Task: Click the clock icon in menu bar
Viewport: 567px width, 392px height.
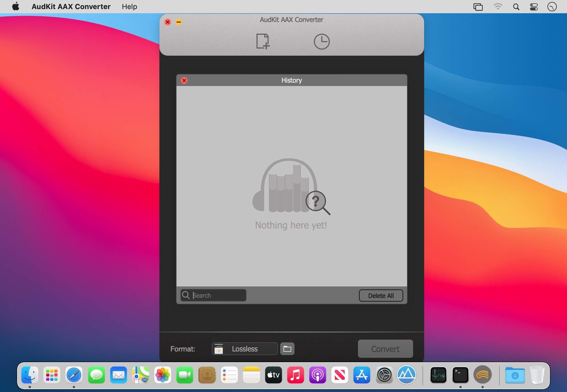Action: (x=552, y=7)
